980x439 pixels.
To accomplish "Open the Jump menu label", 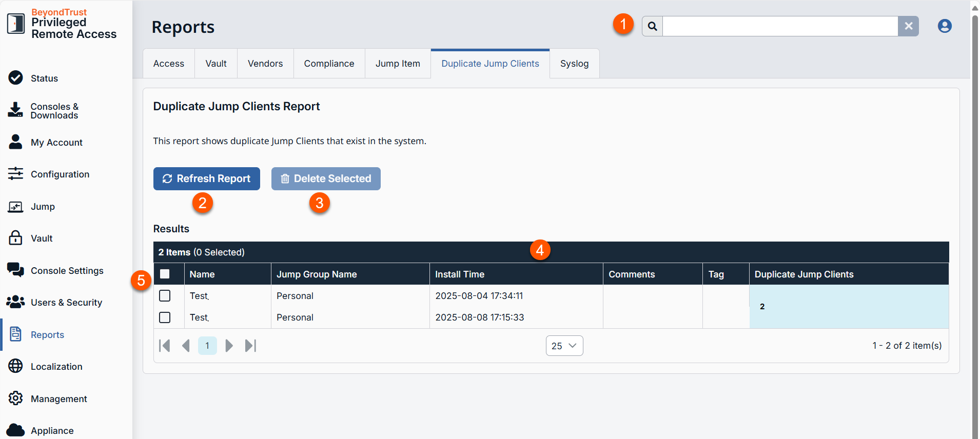I will (43, 207).
